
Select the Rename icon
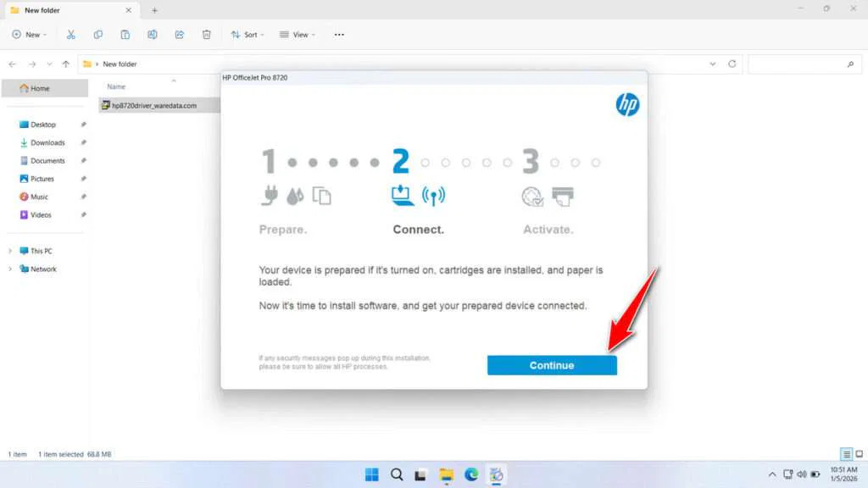coord(153,34)
